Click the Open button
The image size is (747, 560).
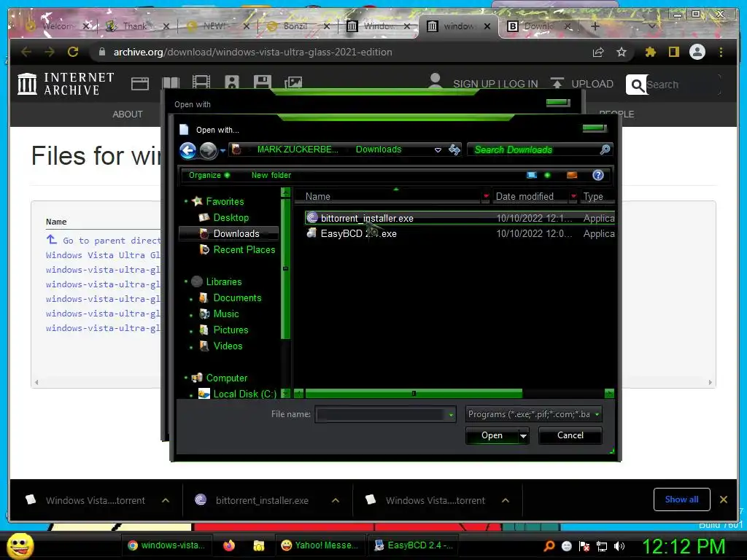point(492,436)
